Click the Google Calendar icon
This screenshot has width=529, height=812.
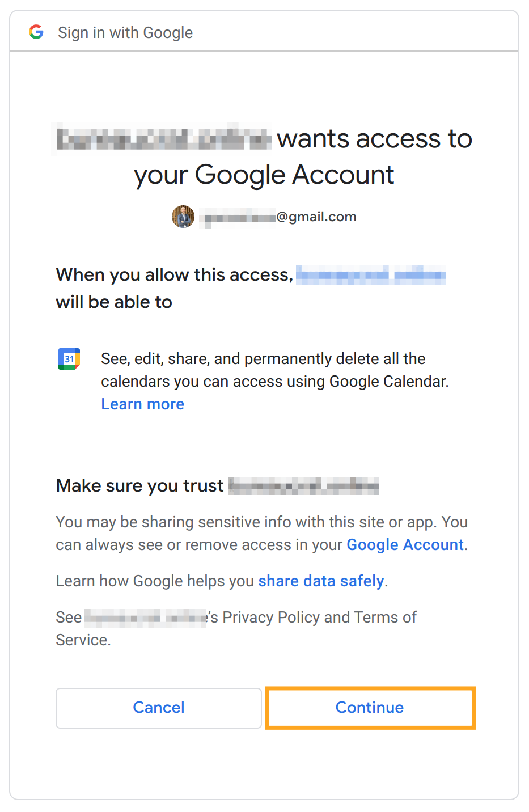(69, 359)
